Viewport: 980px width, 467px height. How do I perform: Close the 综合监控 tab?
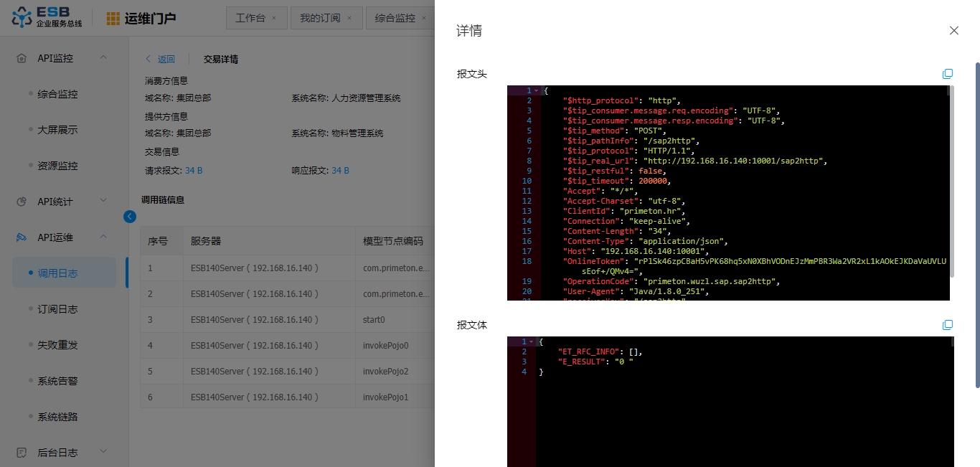click(x=424, y=19)
